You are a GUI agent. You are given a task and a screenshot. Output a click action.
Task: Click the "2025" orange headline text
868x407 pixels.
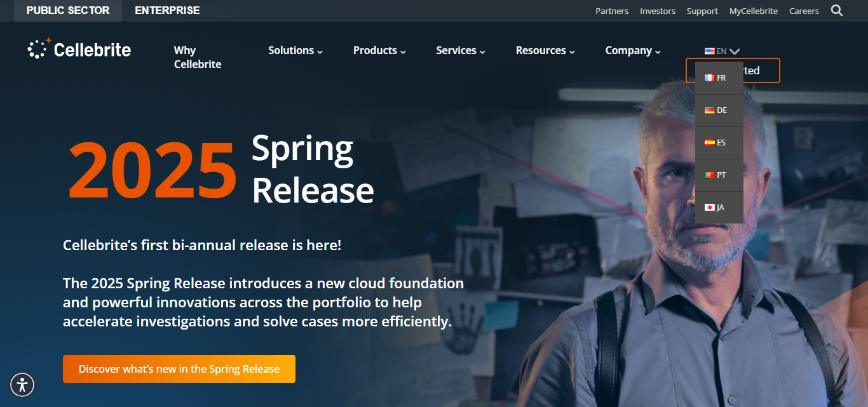(153, 169)
